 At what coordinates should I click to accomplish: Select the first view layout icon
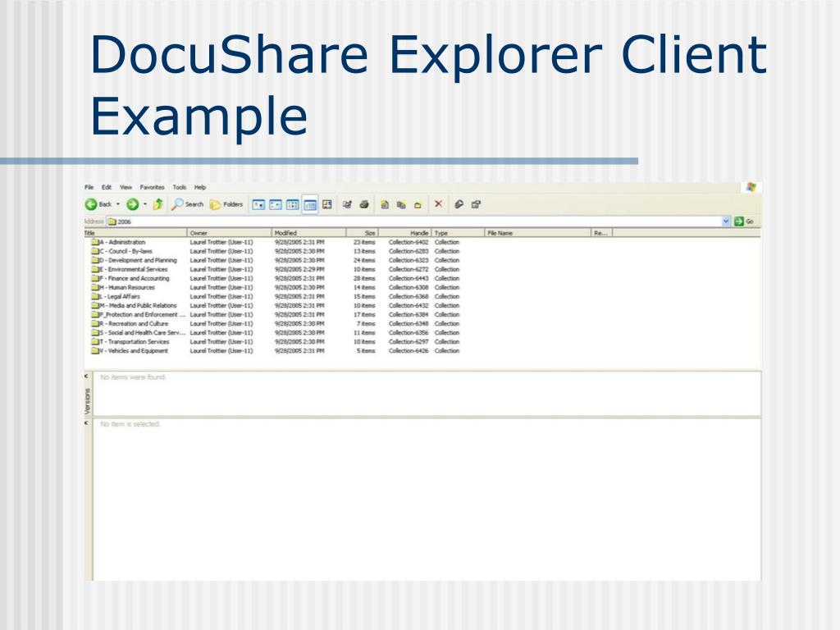click(x=258, y=204)
